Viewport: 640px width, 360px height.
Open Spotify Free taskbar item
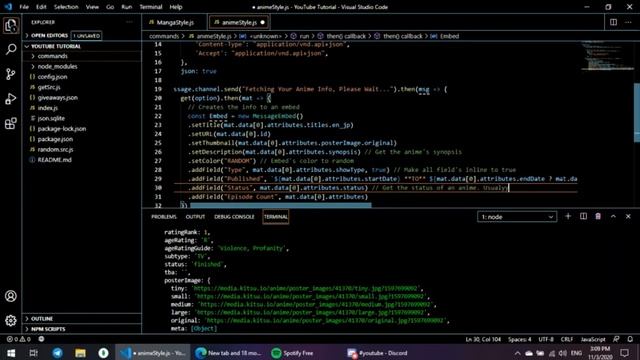pyautogui.click(x=292, y=353)
